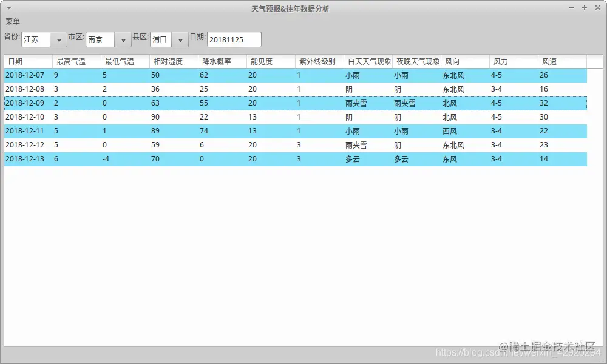Click the 浦口 county combo box text

click(x=161, y=39)
